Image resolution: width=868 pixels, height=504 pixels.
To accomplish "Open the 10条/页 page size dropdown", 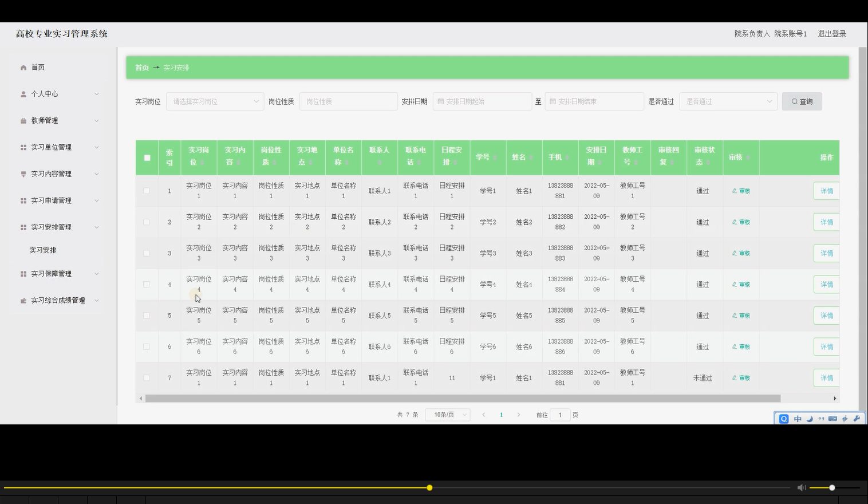I will (x=448, y=415).
